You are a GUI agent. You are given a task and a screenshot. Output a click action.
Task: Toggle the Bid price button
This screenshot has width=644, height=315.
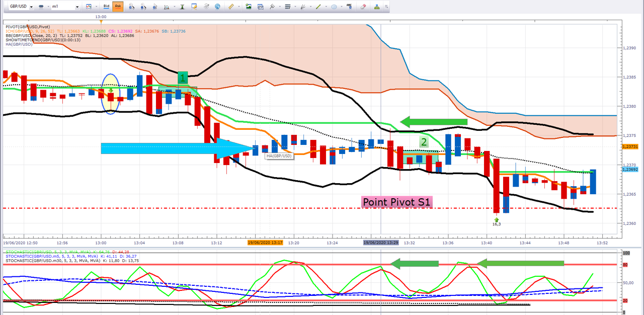tap(106, 7)
